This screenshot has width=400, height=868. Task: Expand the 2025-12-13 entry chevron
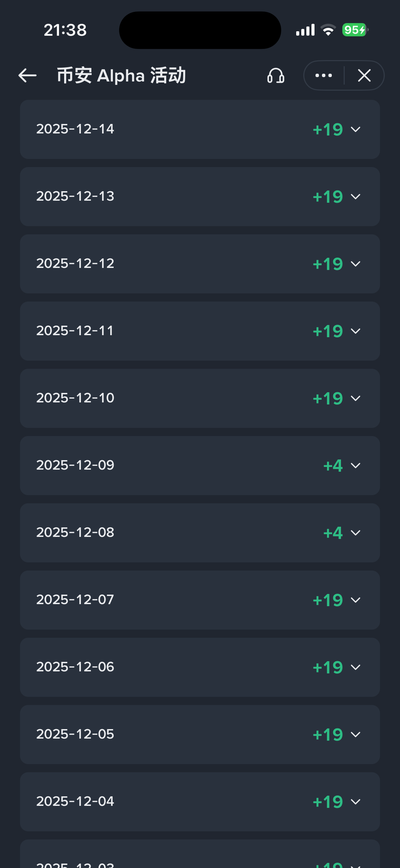point(356,197)
